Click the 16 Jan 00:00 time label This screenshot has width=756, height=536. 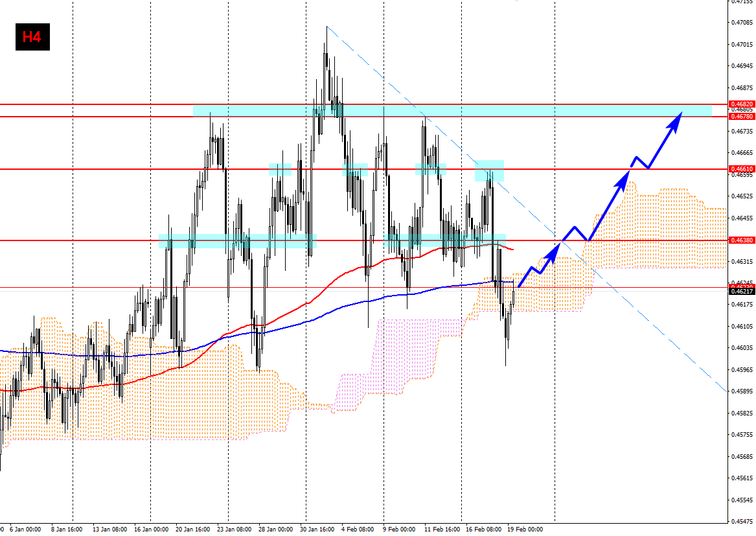click(x=151, y=530)
